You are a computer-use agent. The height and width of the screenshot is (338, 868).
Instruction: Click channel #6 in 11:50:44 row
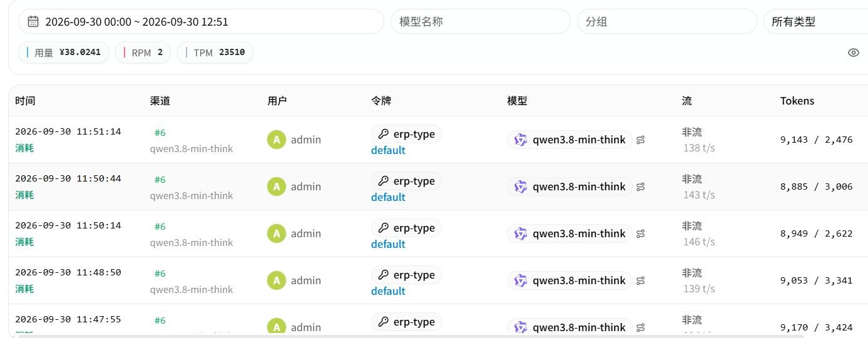click(160, 180)
